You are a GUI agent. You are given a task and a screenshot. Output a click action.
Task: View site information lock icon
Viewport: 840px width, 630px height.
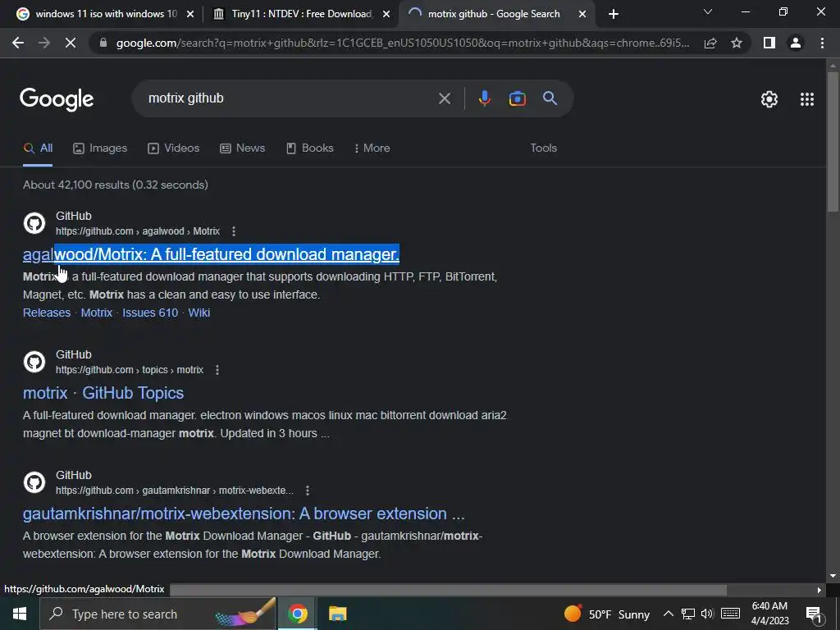click(x=103, y=43)
